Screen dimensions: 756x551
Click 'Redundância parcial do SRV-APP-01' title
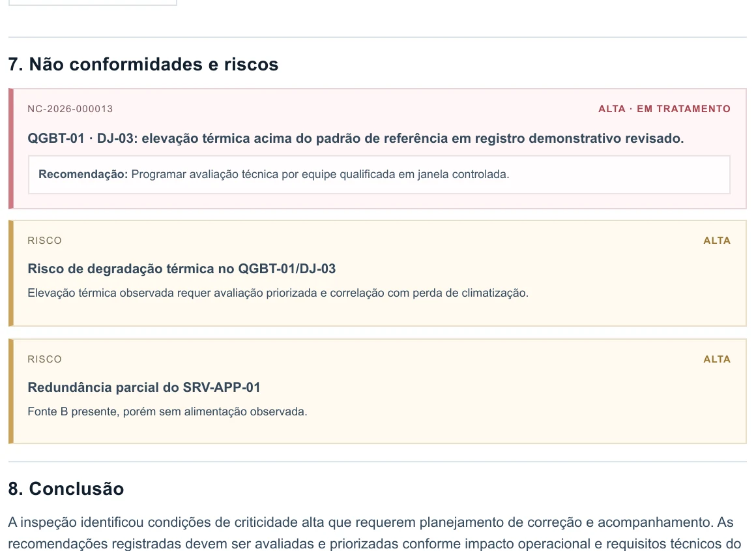click(144, 387)
